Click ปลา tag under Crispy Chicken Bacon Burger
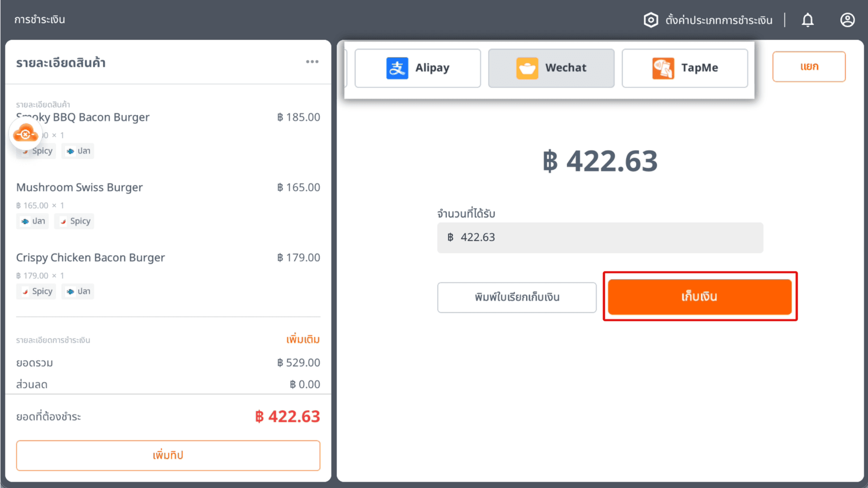Screen dimensions: 868x488 click(78, 291)
